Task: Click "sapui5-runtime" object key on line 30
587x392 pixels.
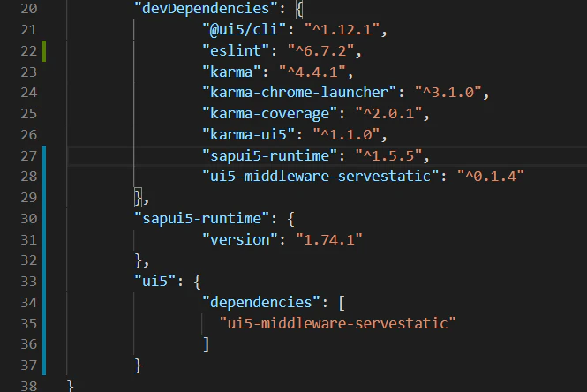Action: click(202, 218)
